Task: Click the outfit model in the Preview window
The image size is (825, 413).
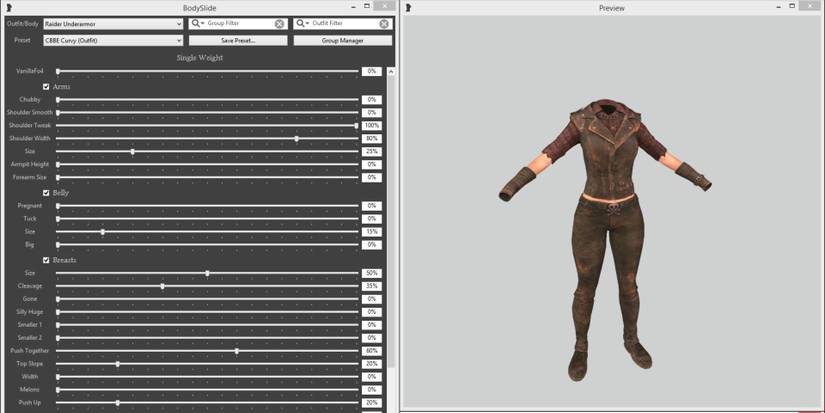Action: [605, 239]
